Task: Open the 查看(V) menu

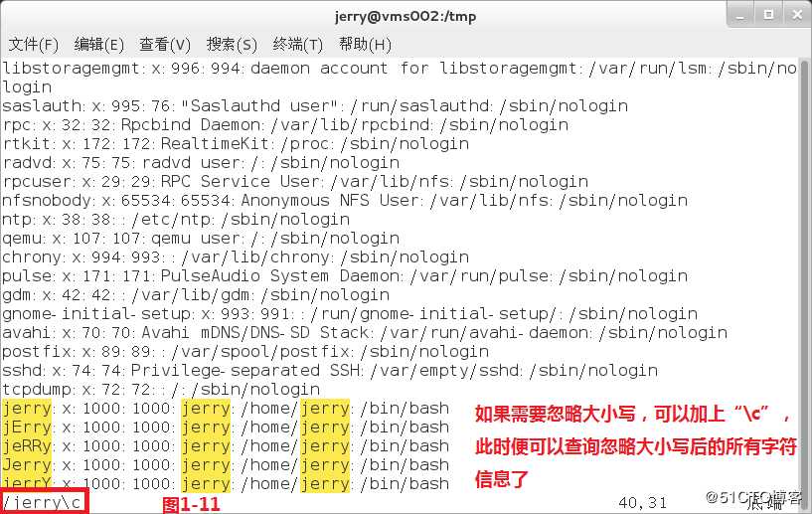Action: pos(165,45)
